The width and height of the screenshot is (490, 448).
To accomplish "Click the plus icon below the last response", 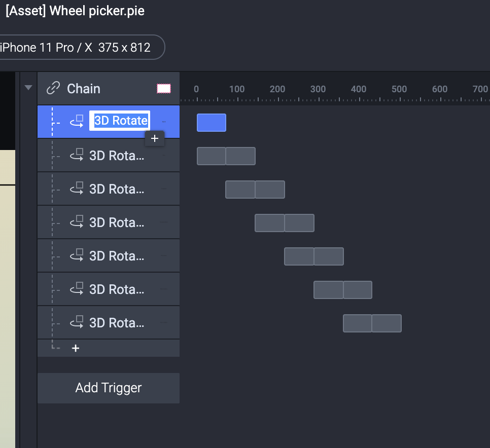I will [x=76, y=348].
